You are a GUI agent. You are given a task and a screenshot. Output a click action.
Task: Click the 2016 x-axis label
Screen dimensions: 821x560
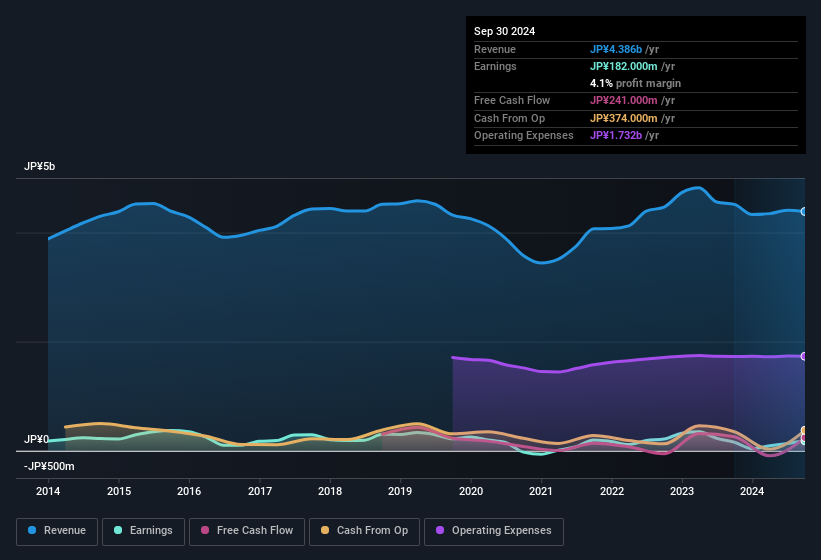(x=189, y=491)
